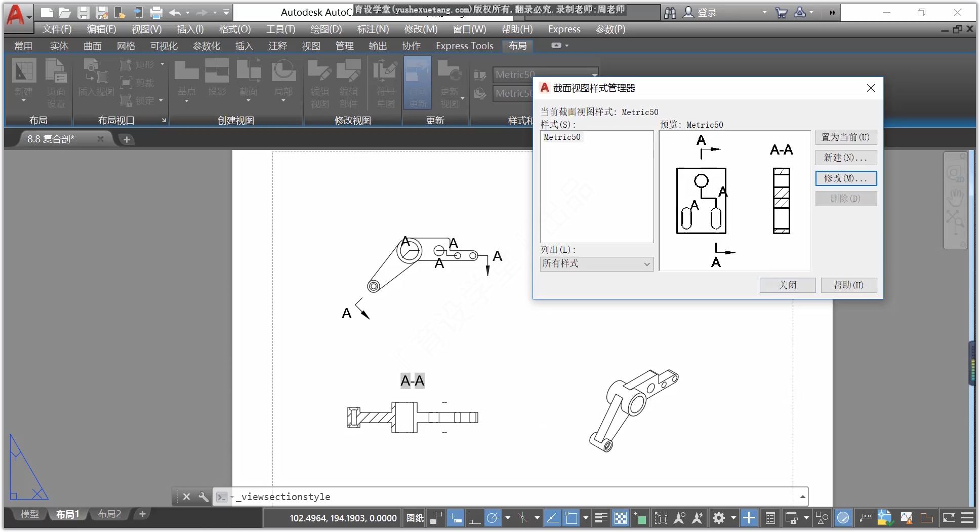Image resolution: width=980 pixels, height=532 pixels.
Task: Toggle annotation monitor plus icon
Action: click(749, 518)
